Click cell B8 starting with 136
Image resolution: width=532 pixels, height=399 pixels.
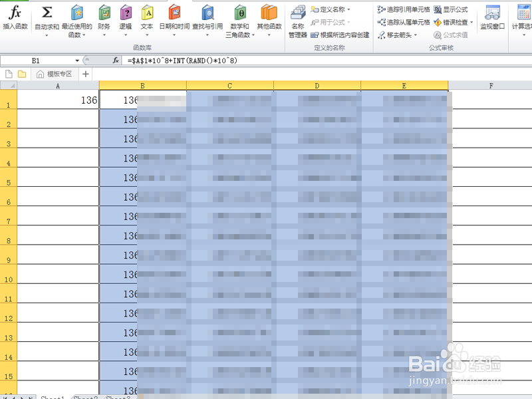(x=142, y=235)
